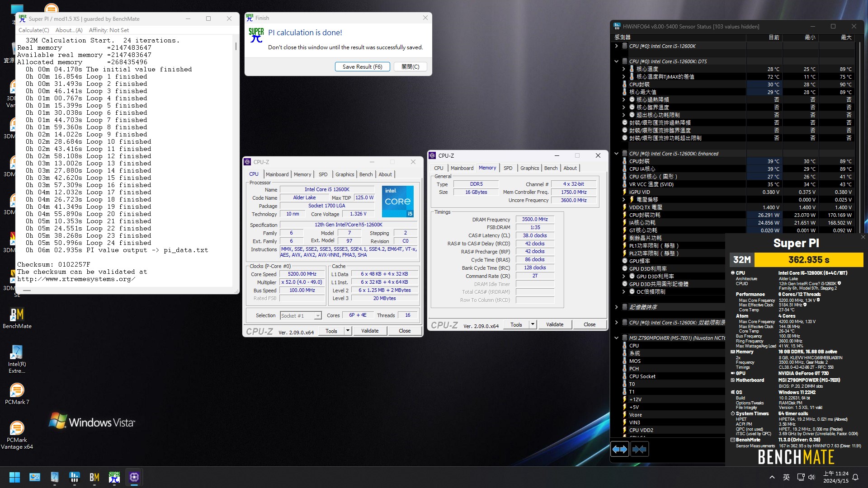The height and width of the screenshot is (488, 868).
Task: Expand the 電壓偏移 row in HWiNFO
Action: point(623,199)
